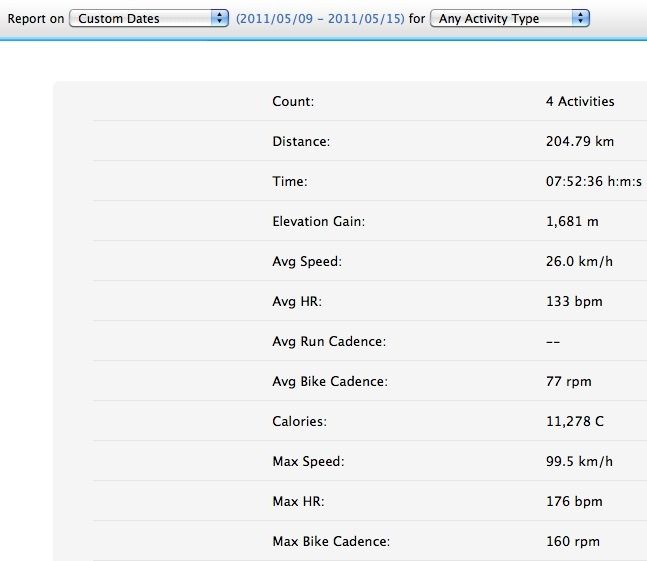The height and width of the screenshot is (561, 647).
Task: Select the Distance label
Action: (x=301, y=141)
